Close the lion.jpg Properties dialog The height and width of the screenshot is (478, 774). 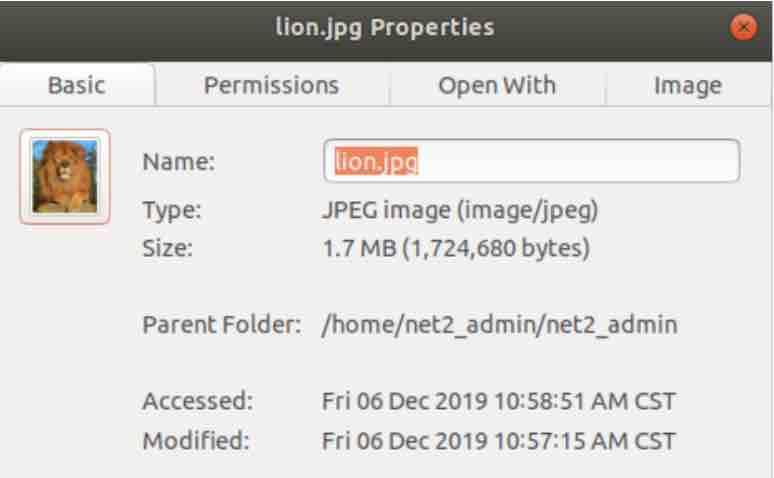tap(743, 27)
